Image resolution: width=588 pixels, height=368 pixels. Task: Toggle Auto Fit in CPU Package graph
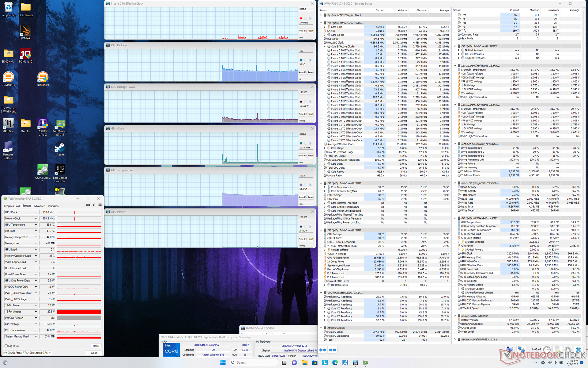303,72
